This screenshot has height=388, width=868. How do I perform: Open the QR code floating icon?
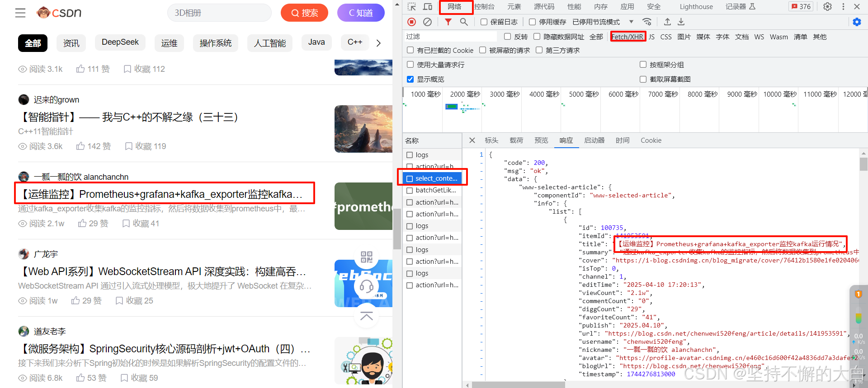pyautogui.click(x=367, y=257)
